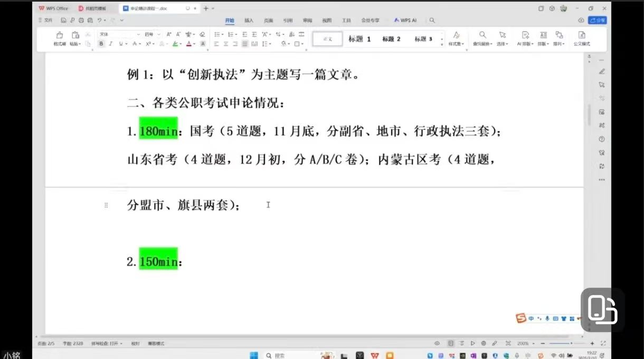Click the AI 排版 layout icon
This screenshot has width=644, height=359.
[x=525, y=35]
